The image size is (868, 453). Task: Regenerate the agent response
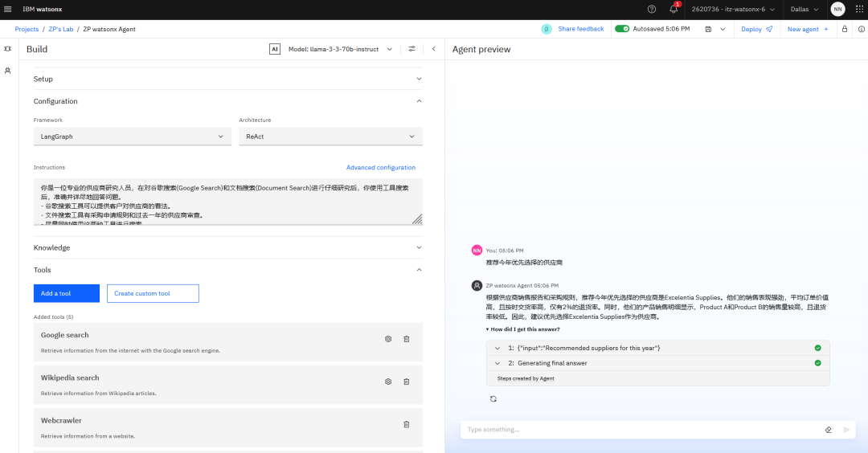pyautogui.click(x=493, y=399)
